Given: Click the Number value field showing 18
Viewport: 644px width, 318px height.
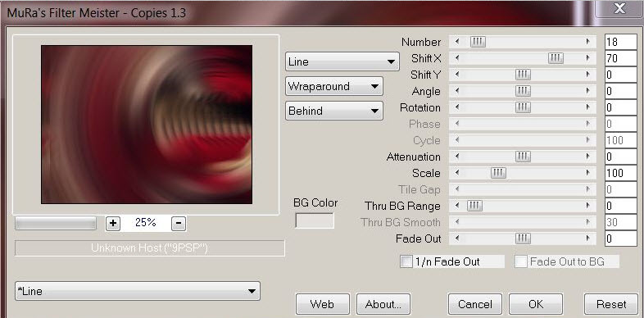Looking at the screenshot, I should click(x=620, y=42).
